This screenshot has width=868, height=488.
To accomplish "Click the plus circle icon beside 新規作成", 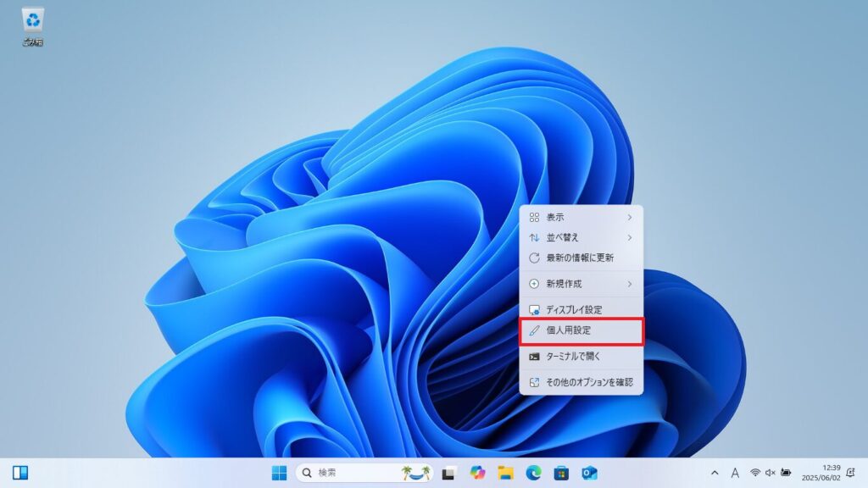I will click(534, 284).
